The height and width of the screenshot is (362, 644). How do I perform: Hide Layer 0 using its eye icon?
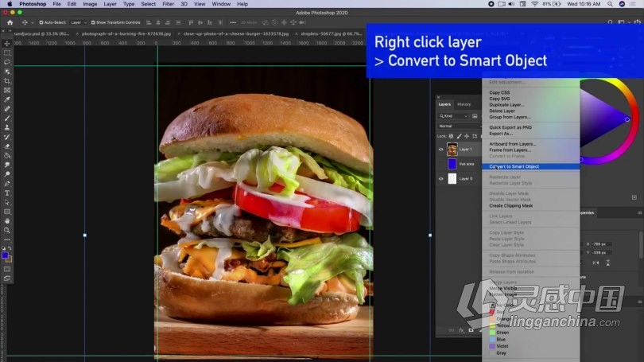coord(441,179)
